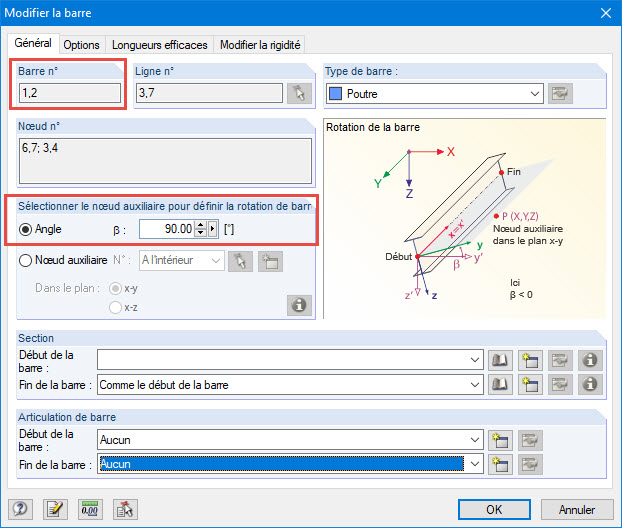
Task: Click the β angle value field 90.00
Action: tap(167, 229)
